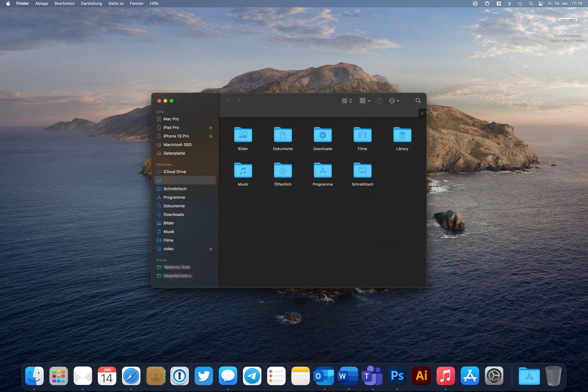Select iCloud Drive in the sidebar
The width and height of the screenshot is (588, 392).
pos(175,172)
